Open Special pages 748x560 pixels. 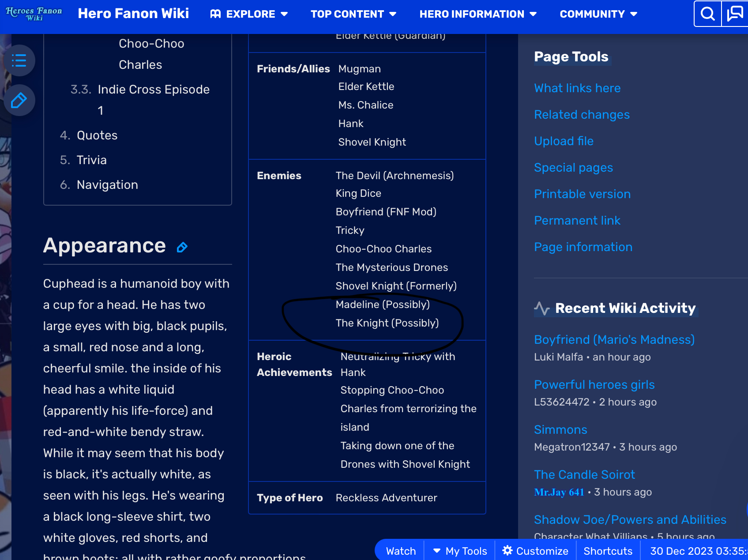tap(573, 167)
